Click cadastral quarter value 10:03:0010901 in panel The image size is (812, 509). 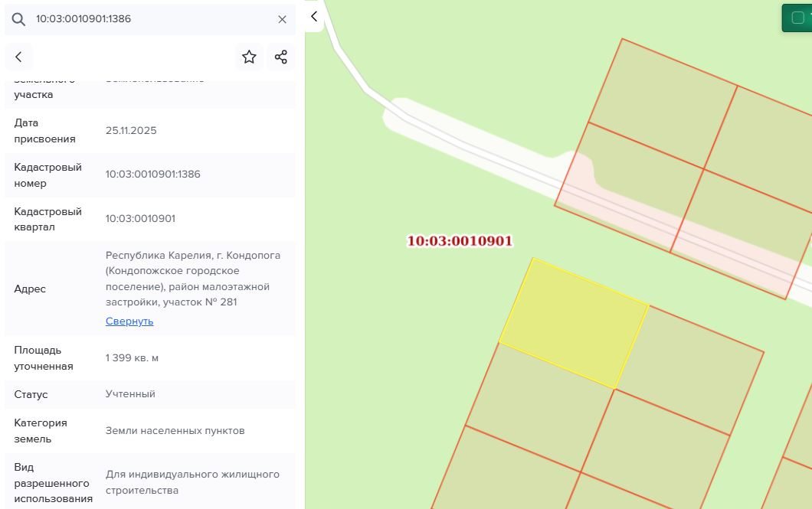[x=140, y=218]
